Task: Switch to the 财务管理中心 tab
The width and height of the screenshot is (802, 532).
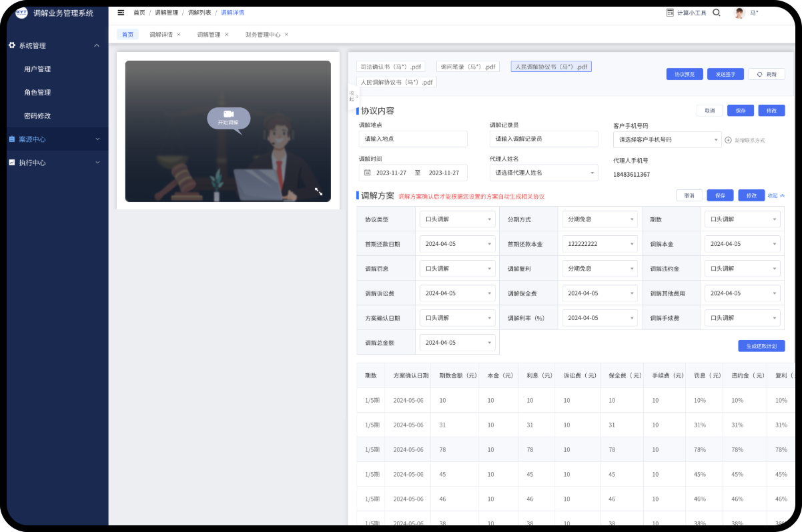Action: point(262,35)
